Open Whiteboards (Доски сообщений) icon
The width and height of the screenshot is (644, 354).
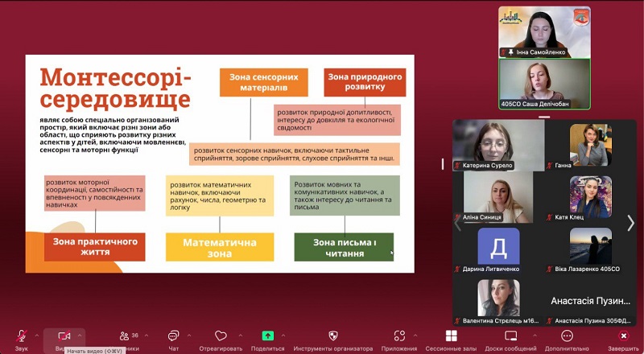pyautogui.click(x=510, y=336)
